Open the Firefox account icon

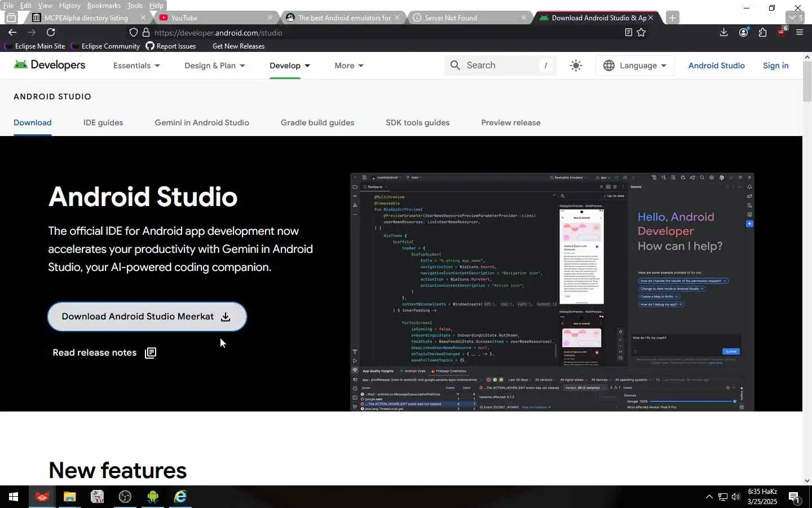[x=743, y=32]
